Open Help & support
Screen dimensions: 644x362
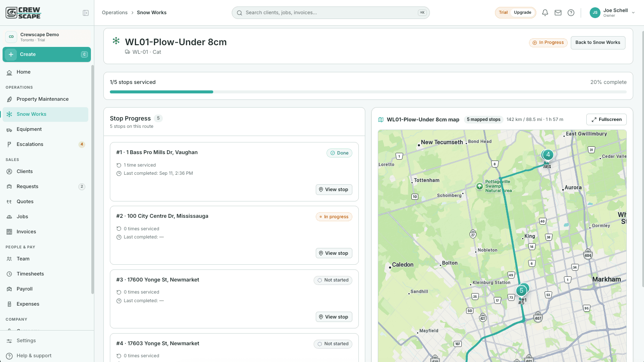tap(47, 356)
